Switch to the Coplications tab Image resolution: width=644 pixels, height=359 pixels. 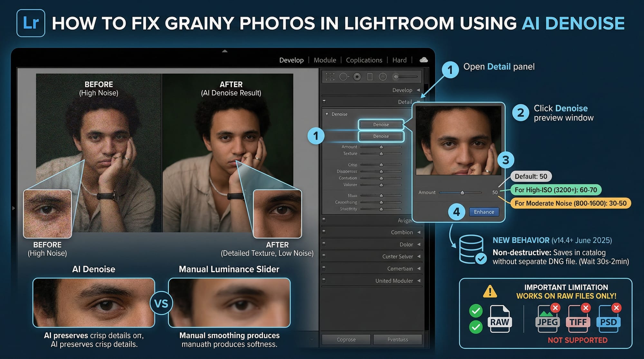(364, 60)
